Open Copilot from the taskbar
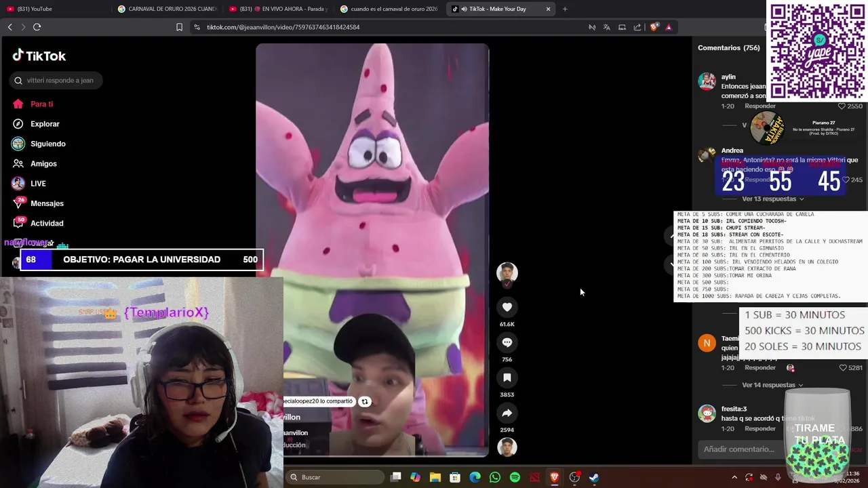The width and height of the screenshot is (868, 488). click(x=415, y=477)
